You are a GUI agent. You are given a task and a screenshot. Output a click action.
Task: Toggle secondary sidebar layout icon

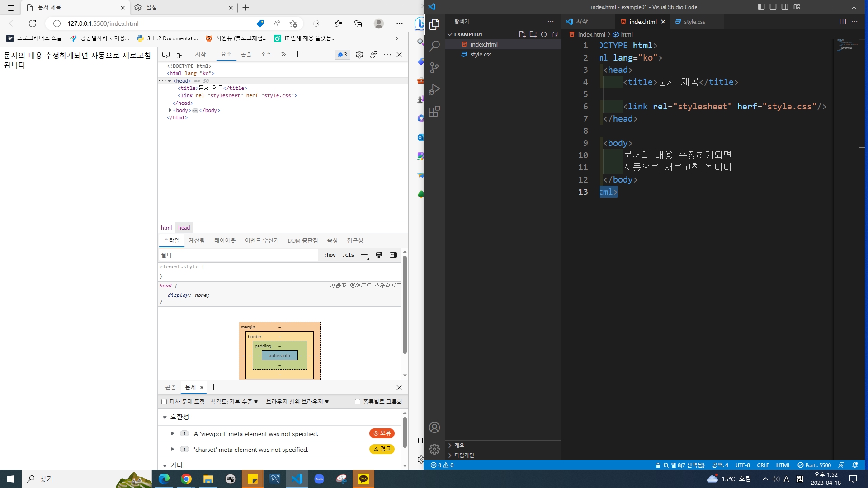click(785, 7)
